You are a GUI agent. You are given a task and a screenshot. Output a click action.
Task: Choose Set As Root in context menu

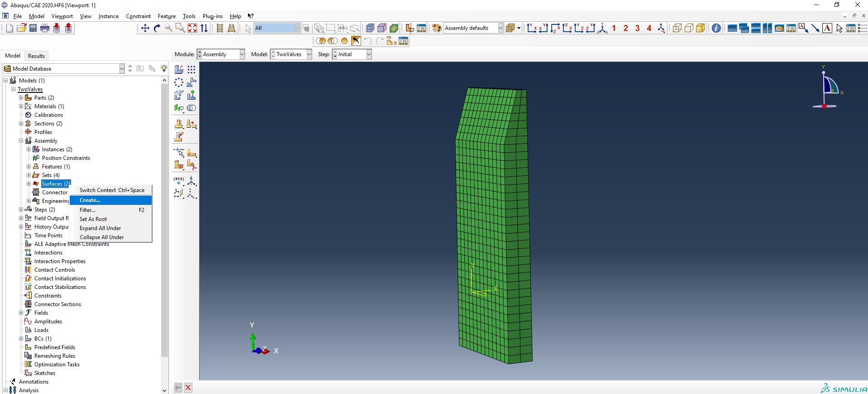(110, 219)
